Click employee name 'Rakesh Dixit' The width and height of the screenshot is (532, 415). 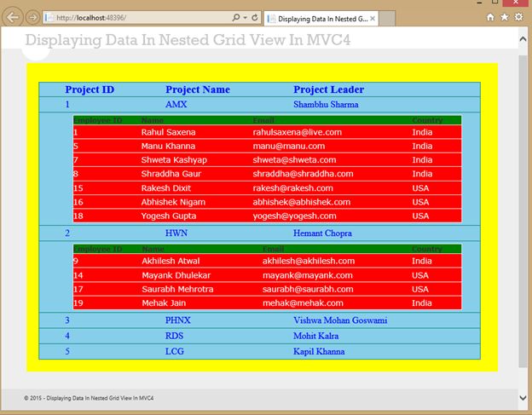click(x=166, y=188)
